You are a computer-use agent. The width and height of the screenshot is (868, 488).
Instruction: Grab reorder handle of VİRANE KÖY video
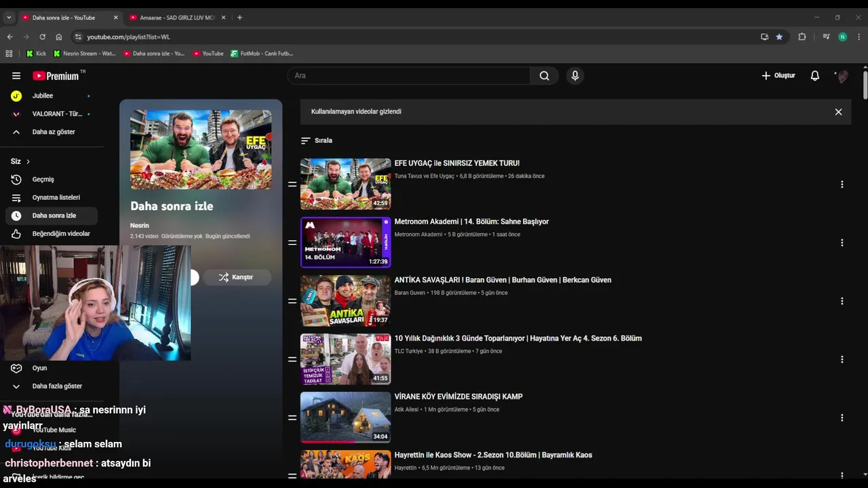click(x=292, y=418)
